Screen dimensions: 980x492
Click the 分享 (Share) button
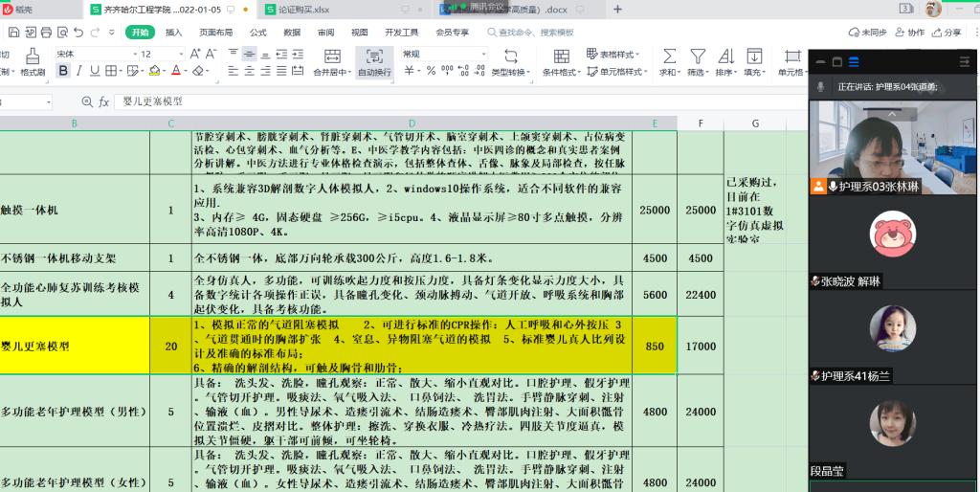(x=947, y=33)
